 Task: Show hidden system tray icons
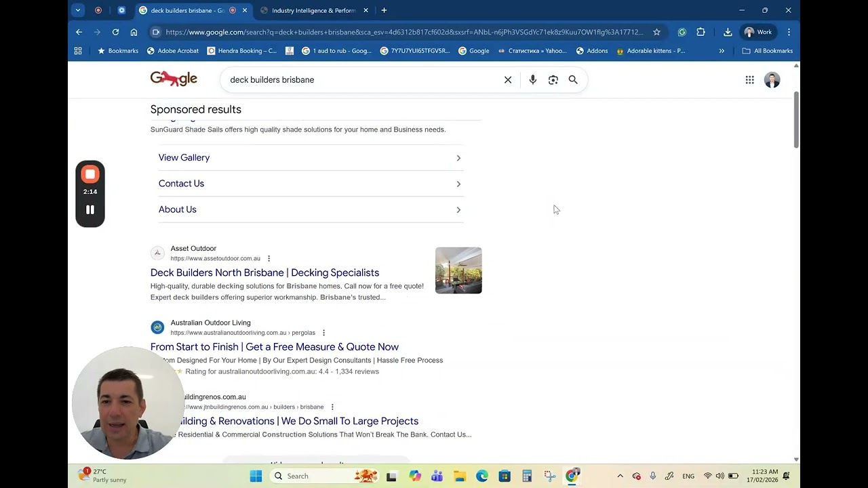coord(620,476)
